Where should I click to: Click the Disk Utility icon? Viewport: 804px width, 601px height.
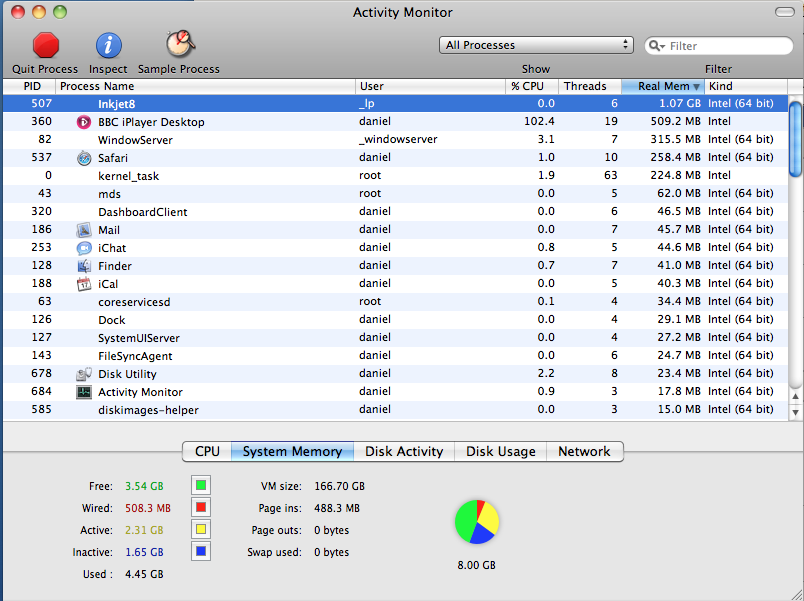click(84, 374)
